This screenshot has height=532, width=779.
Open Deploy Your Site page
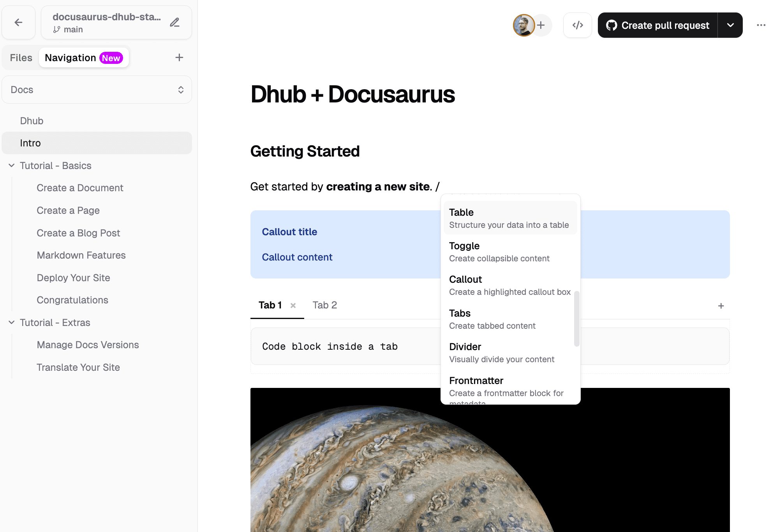(73, 278)
